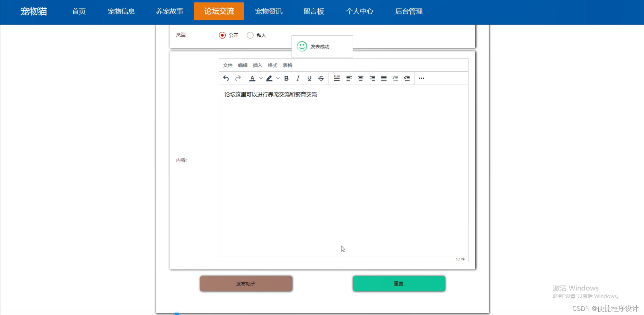Image resolution: width=644 pixels, height=315 pixels.
Task: Click the 重置 button
Action: (398, 283)
